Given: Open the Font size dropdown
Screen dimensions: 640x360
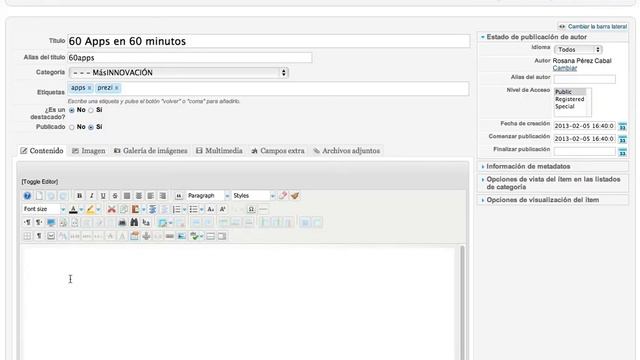Looking at the screenshot, I should [x=44, y=209].
